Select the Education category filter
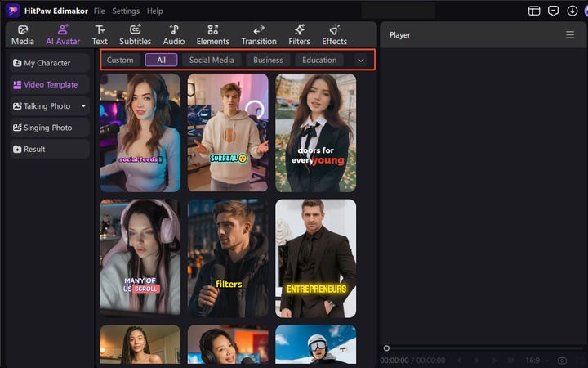The height and width of the screenshot is (368, 588). 319,60
